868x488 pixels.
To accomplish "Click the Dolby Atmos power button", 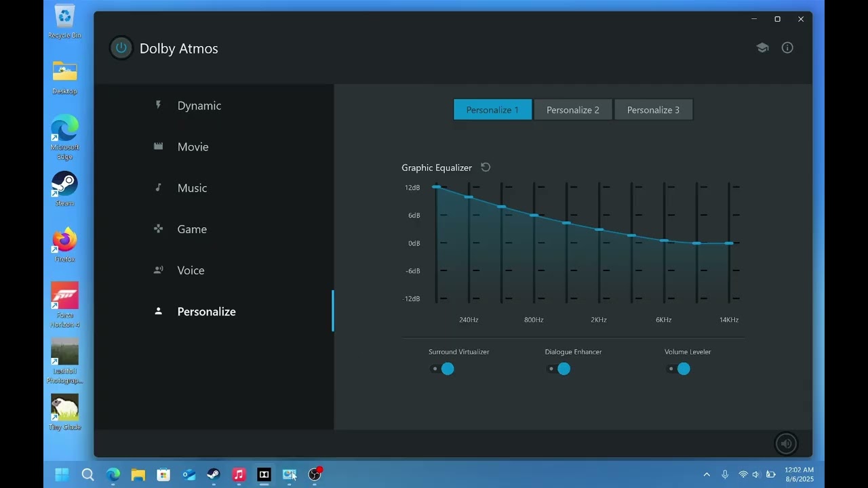I will coord(121,48).
